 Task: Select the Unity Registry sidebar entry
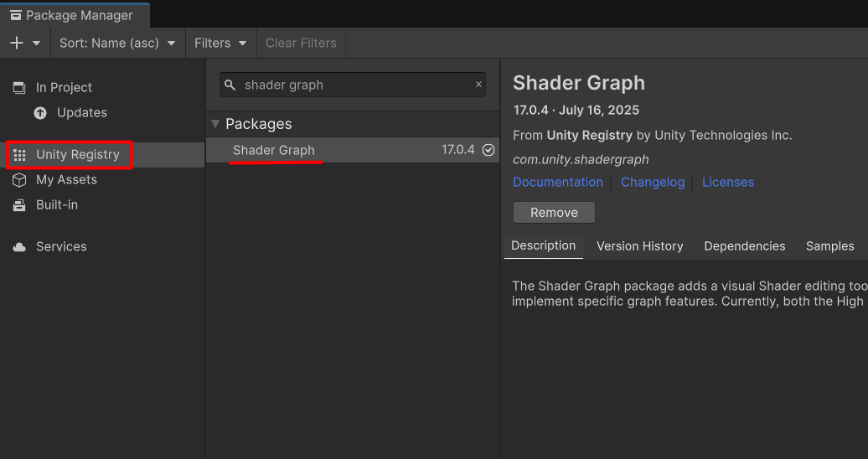click(x=102, y=154)
